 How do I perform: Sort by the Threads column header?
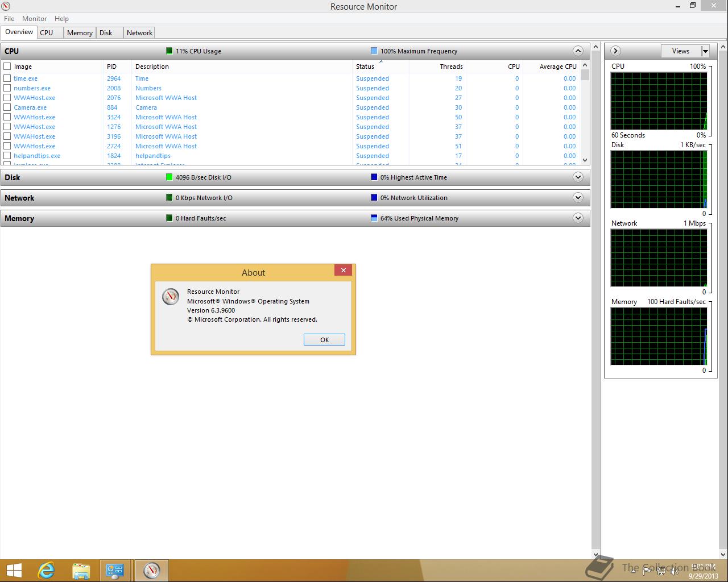click(437, 66)
